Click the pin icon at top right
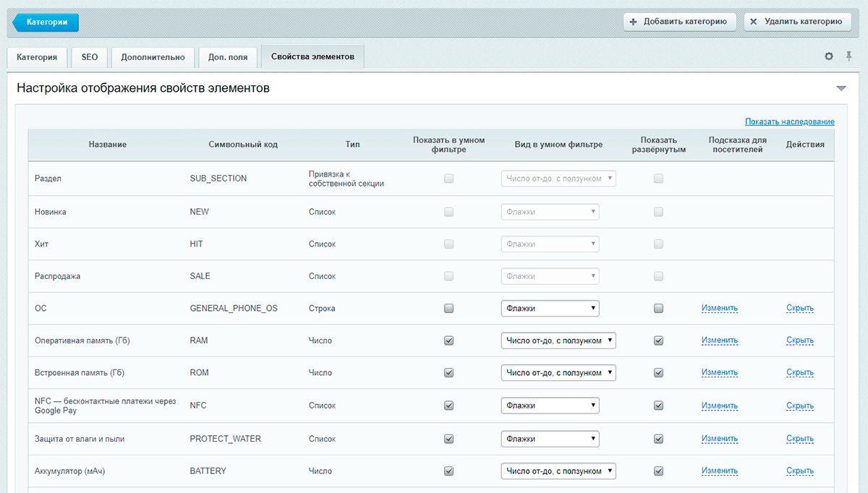Screen dimensions: 868x493 click(x=849, y=56)
